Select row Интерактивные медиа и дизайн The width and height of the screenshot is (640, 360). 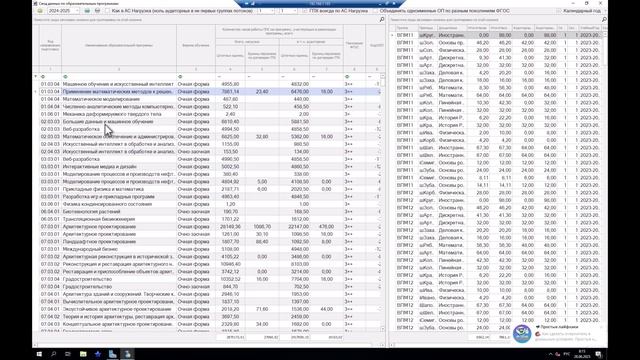210,167
